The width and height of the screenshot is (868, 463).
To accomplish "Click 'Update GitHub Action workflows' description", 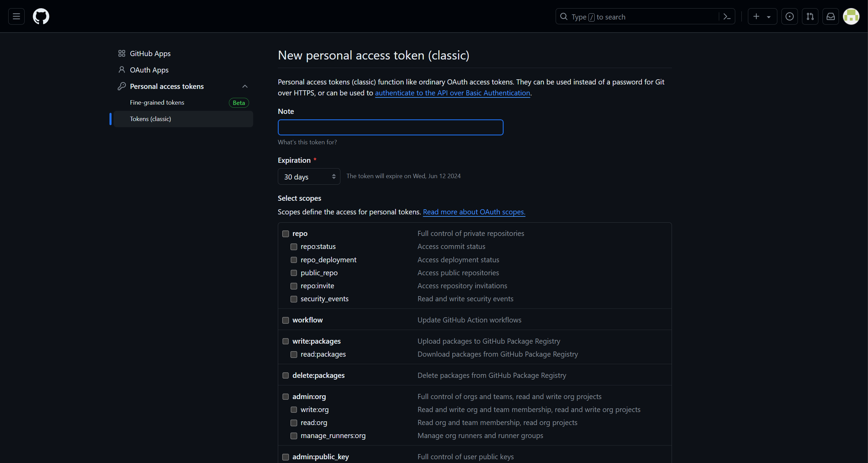I will pos(469,320).
